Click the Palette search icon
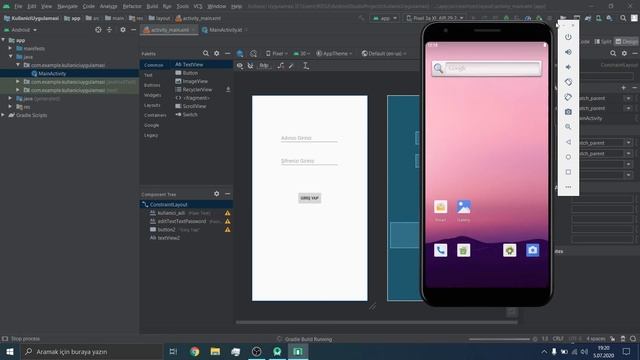Viewport: 640px width, 360px height. (206, 53)
